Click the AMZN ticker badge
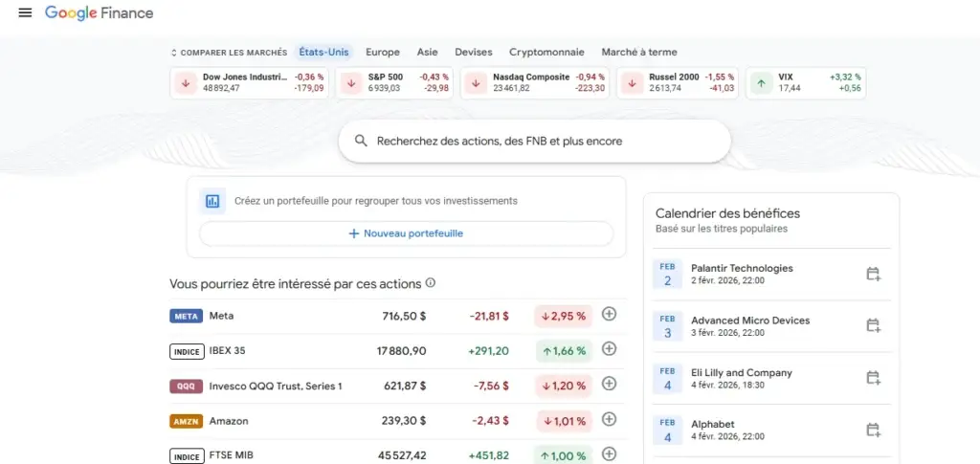The height and width of the screenshot is (464, 980). tap(187, 421)
